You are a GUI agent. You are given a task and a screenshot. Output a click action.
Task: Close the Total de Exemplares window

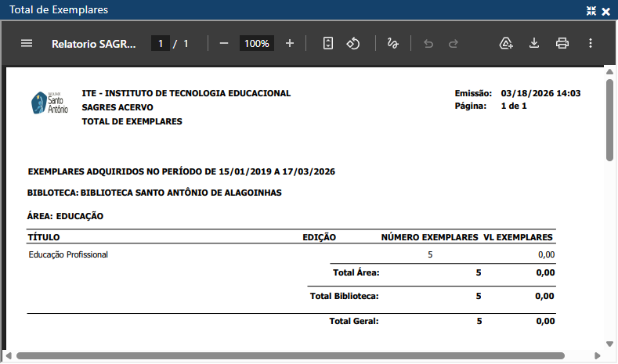605,11
